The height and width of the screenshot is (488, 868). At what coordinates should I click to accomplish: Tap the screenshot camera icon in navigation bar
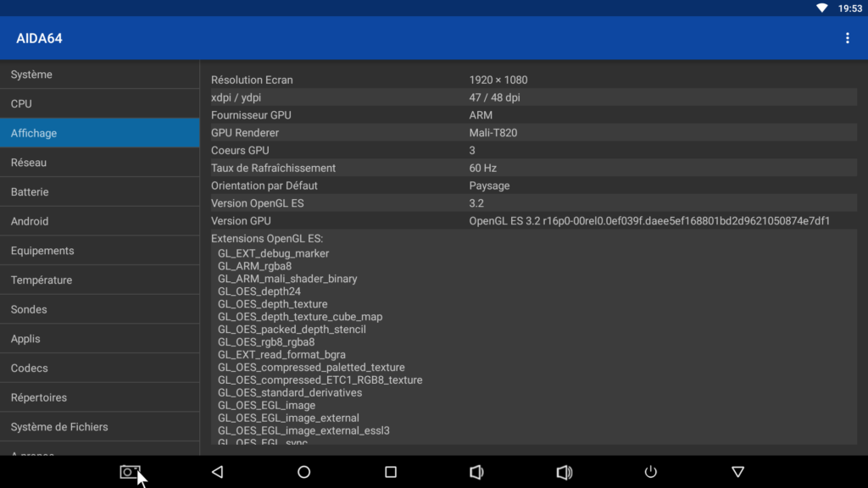130,472
